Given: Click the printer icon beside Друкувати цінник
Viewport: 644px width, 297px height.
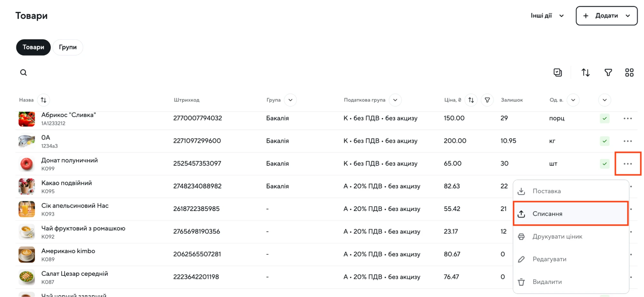Looking at the screenshot, I should tap(521, 237).
